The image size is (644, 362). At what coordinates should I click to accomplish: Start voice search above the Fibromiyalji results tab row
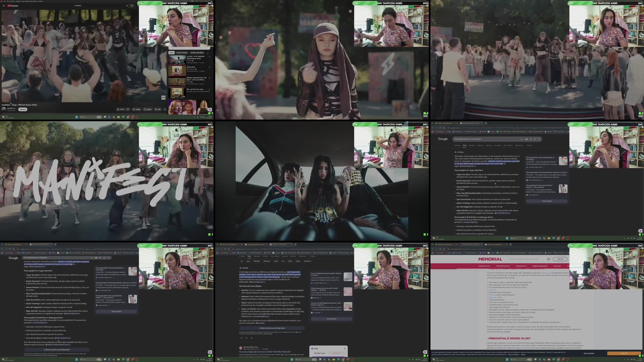pos(531,139)
